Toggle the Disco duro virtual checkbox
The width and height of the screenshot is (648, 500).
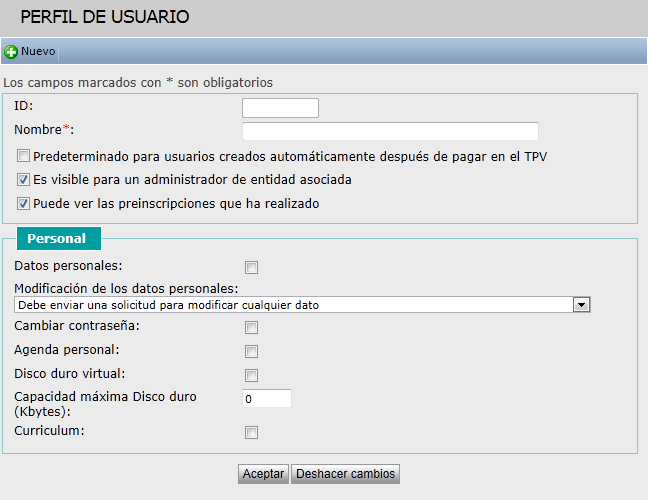pos(251,375)
